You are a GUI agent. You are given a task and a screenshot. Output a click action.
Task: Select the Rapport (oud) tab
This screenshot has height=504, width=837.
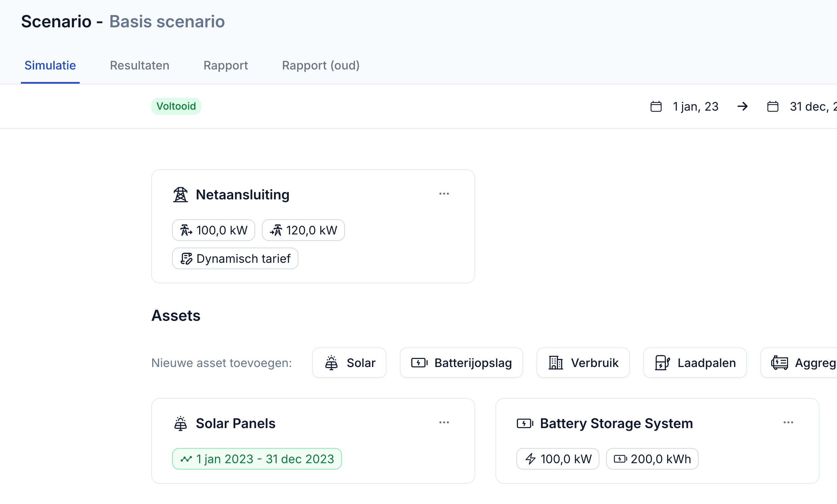[321, 65]
